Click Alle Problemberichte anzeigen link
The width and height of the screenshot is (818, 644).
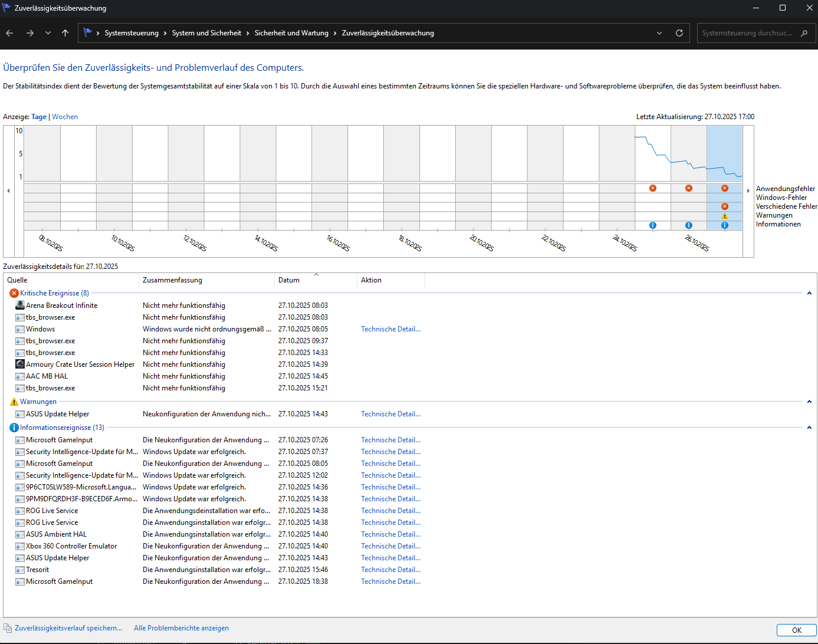[181, 628]
